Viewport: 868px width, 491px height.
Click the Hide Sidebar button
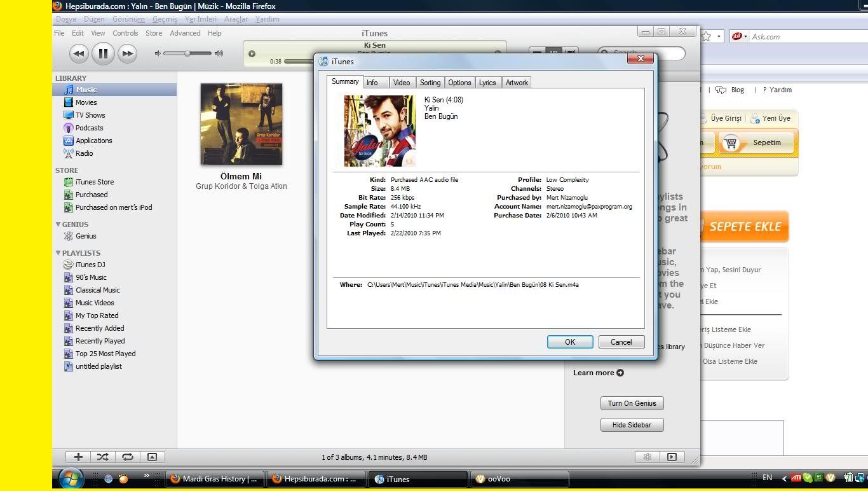point(632,425)
